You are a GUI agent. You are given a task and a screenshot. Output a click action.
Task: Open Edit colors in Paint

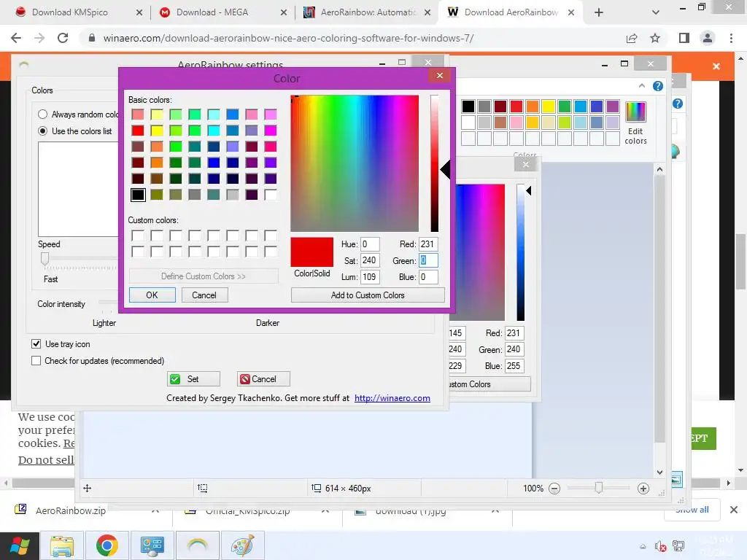tap(635, 122)
